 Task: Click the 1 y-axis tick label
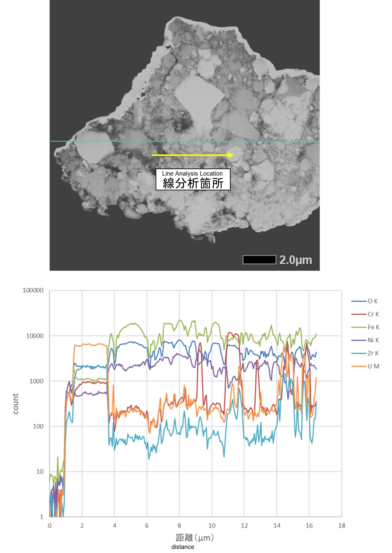(42, 517)
